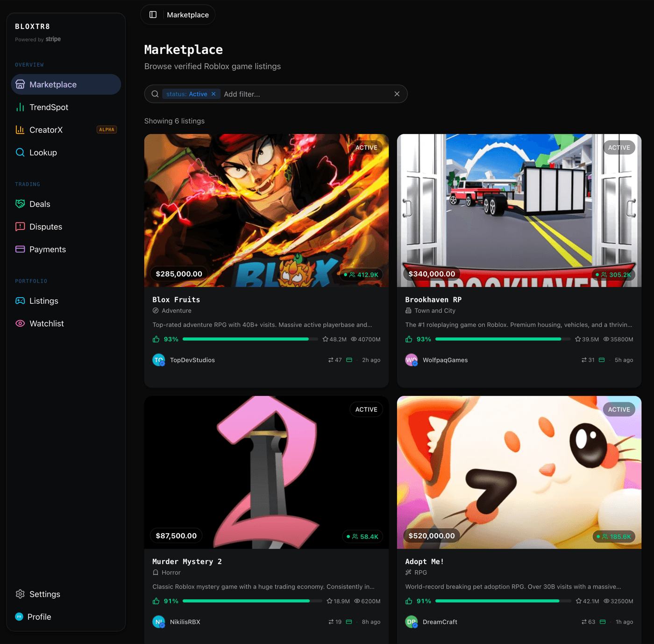The image size is (654, 644).
Task: Open Settings from the sidebar
Action: (44, 594)
